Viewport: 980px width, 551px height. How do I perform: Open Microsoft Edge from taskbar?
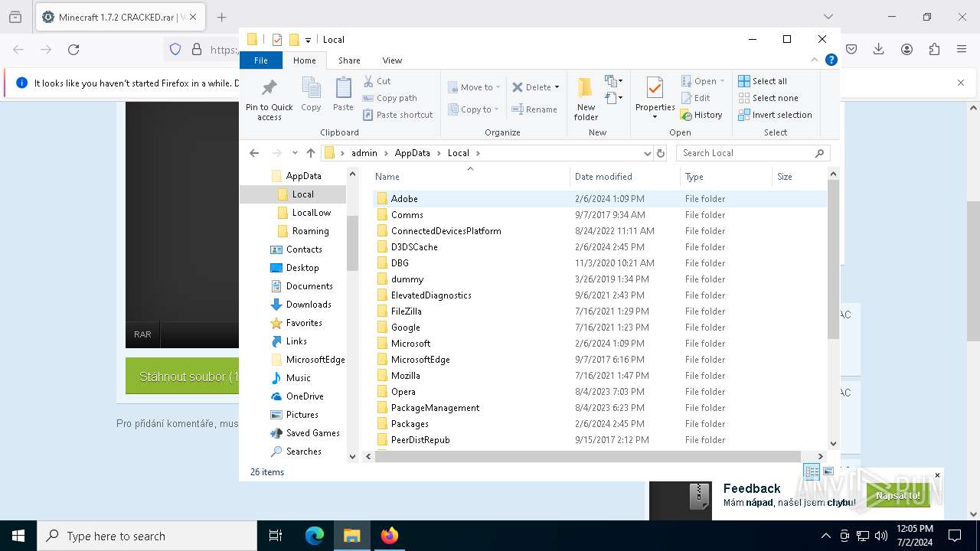(315, 536)
